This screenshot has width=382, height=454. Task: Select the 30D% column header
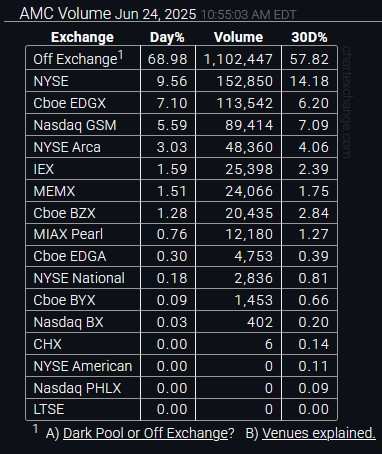click(x=309, y=37)
